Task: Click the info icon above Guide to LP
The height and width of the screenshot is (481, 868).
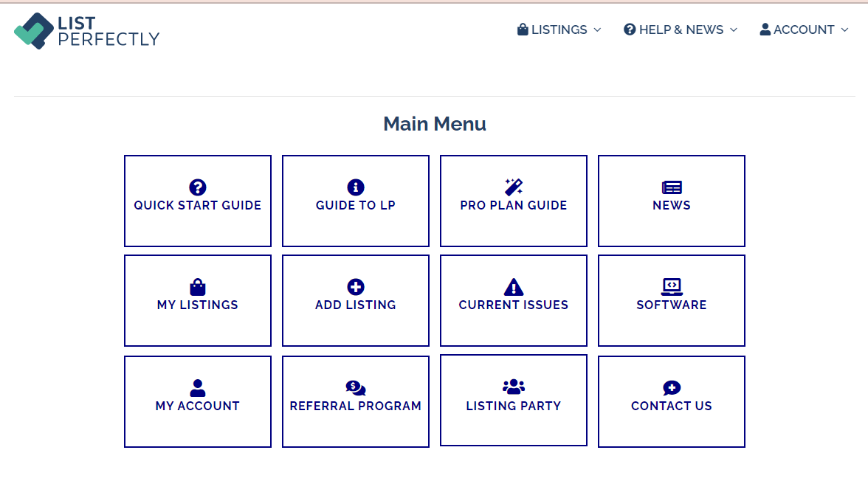Action: [x=356, y=187]
